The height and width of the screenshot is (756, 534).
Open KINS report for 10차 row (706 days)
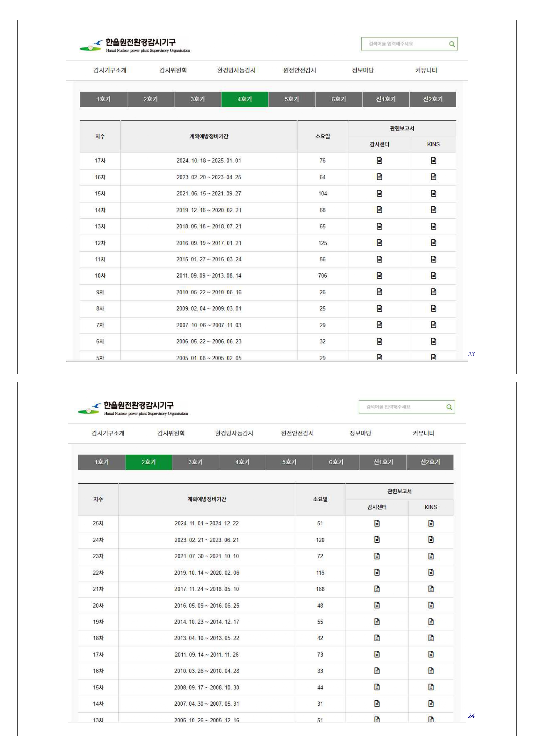pos(433,275)
